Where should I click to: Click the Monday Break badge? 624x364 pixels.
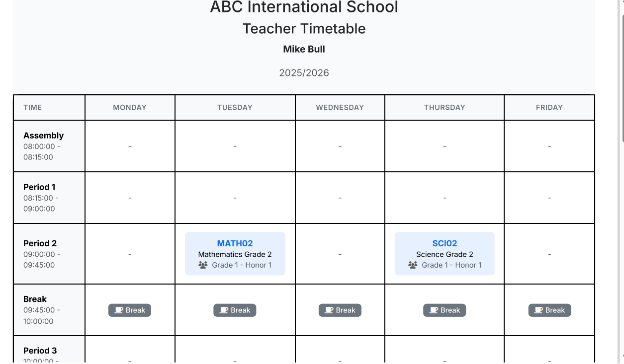(130, 310)
